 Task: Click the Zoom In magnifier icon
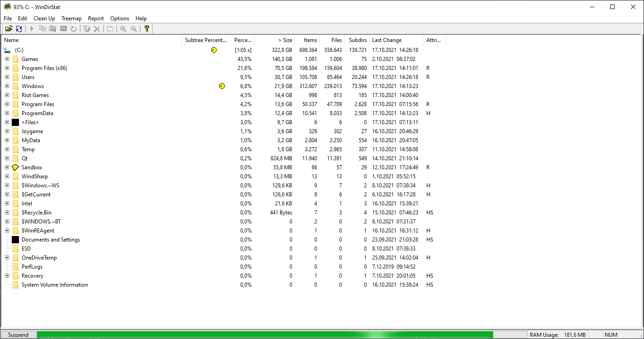click(x=123, y=29)
